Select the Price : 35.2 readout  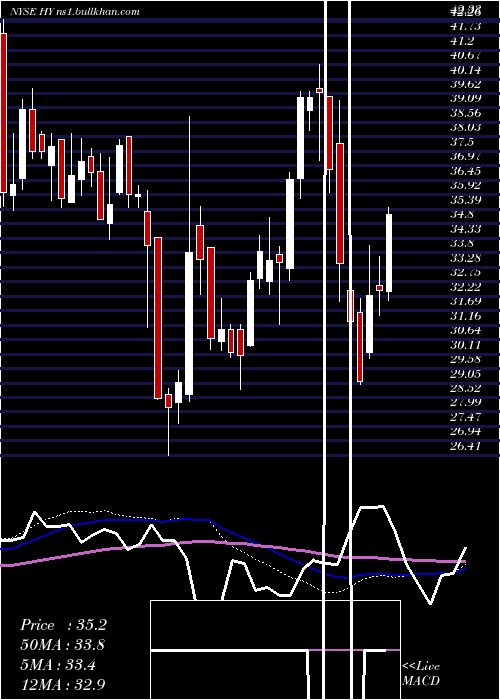63,625
